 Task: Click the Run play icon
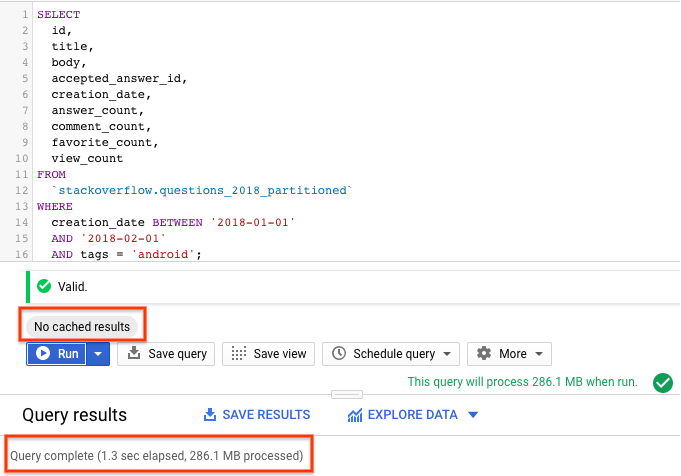pos(43,354)
